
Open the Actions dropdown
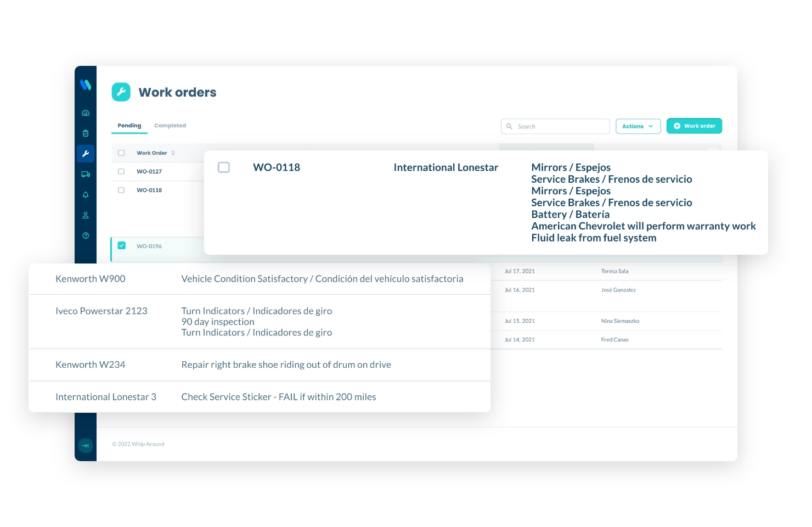[638, 126]
